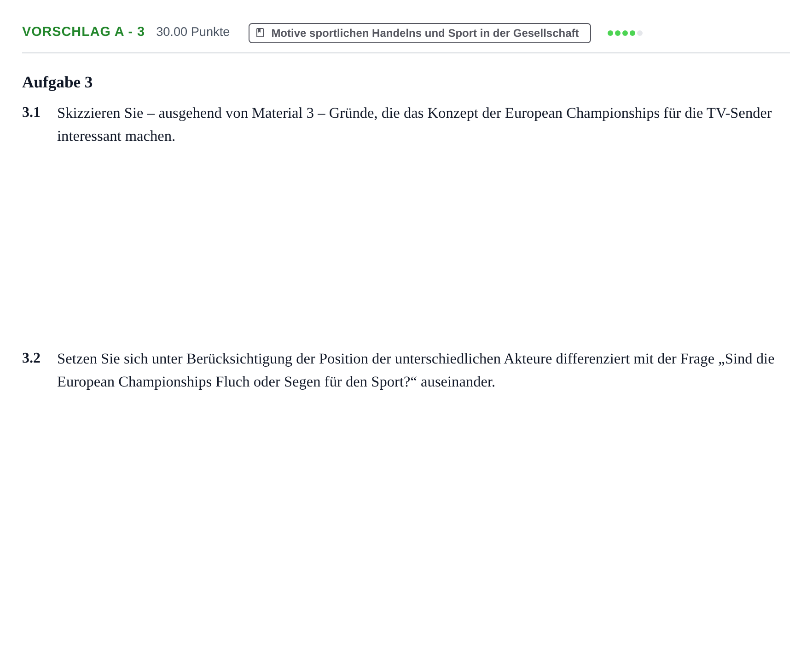
Task: Click the green difficulty dots indicator
Action: 625,33
